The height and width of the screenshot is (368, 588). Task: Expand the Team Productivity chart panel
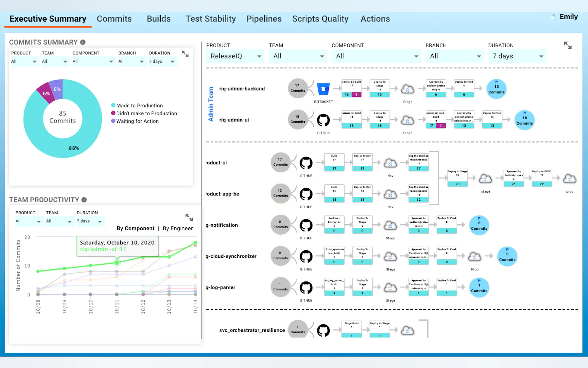[x=189, y=217]
